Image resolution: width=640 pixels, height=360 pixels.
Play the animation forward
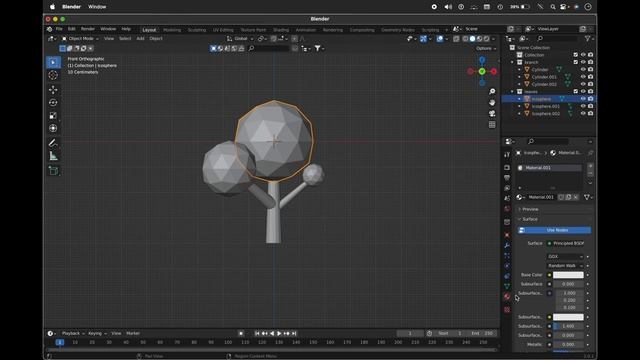click(279, 333)
